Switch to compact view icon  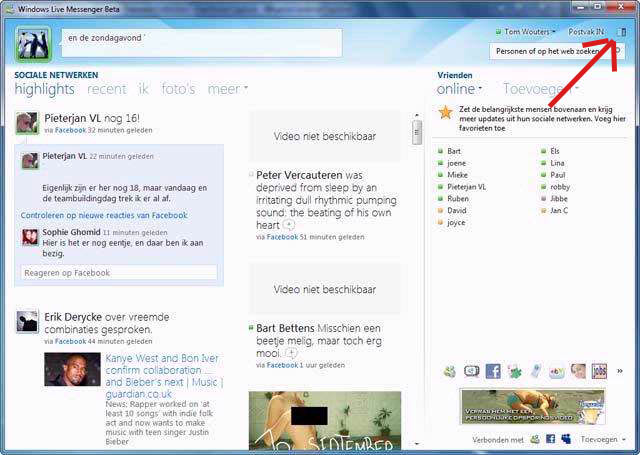[x=622, y=32]
